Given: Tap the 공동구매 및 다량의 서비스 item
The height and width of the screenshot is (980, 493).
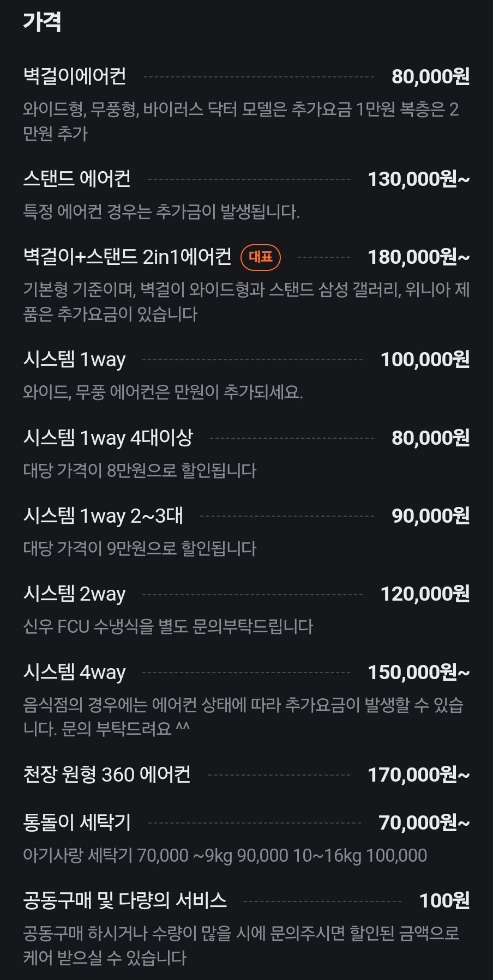Looking at the screenshot, I should tap(125, 900).
